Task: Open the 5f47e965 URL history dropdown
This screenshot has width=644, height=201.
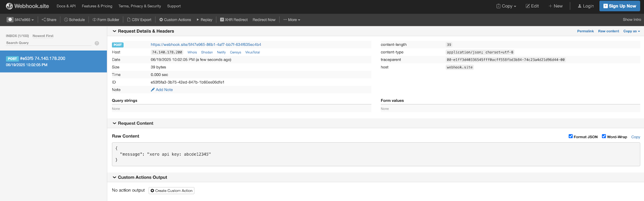Action: [20, 20]
